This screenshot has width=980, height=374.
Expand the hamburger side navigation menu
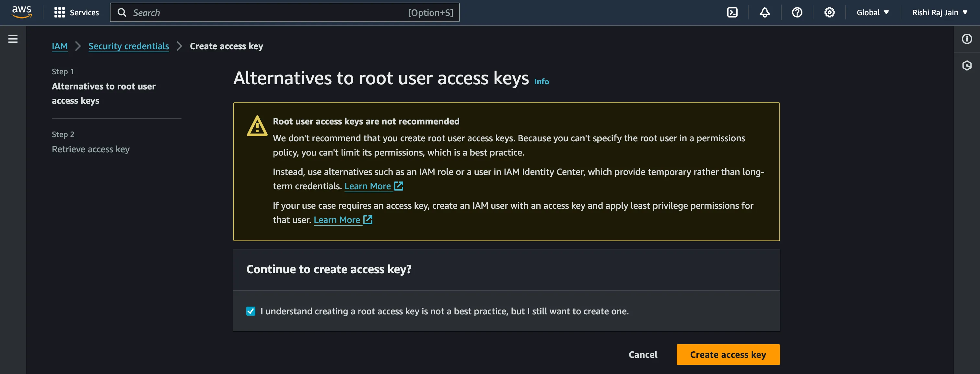(13, 39)
